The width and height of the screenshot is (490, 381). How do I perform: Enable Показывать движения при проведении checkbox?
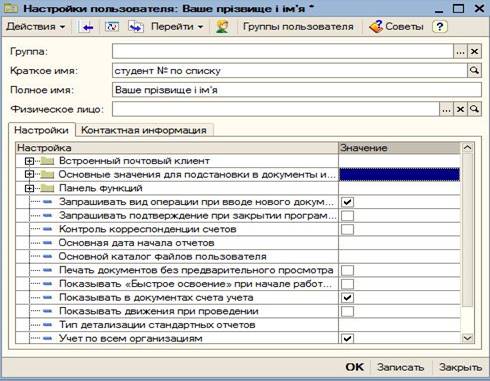347,311
